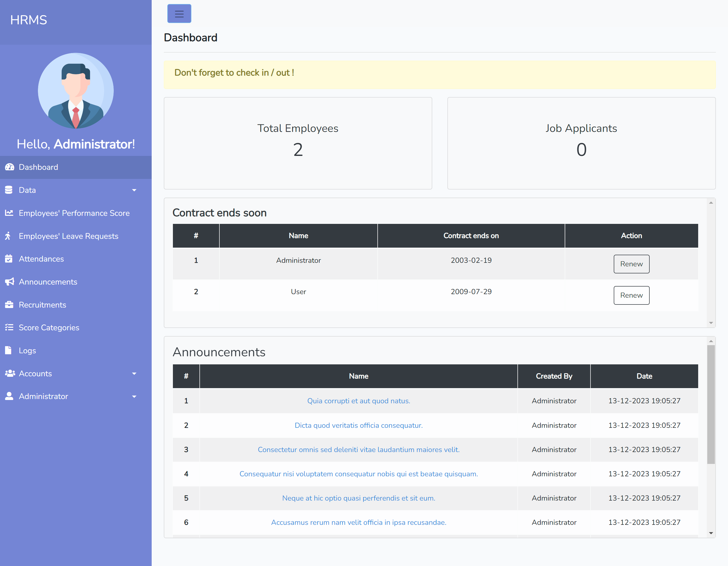The width and height of the screenshot is (728, 566).
Task: Renew the User contract
Action: click(x=631, y=295)
